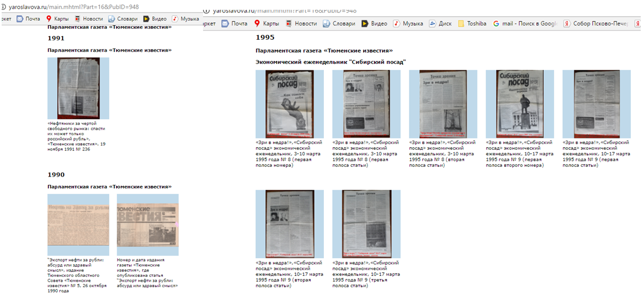
Task: Click the '1995' year heading
Action: tap(265, 38)
